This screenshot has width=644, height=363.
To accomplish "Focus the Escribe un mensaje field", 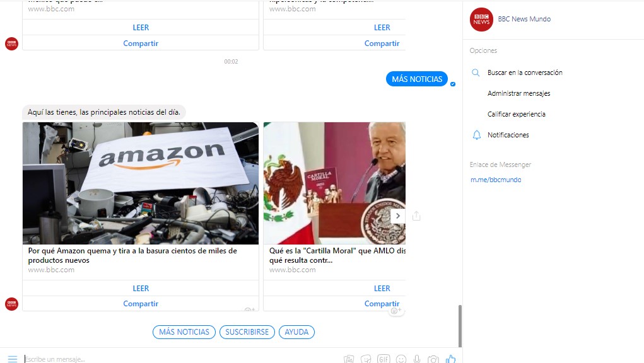I will click(x=181, y=359).
